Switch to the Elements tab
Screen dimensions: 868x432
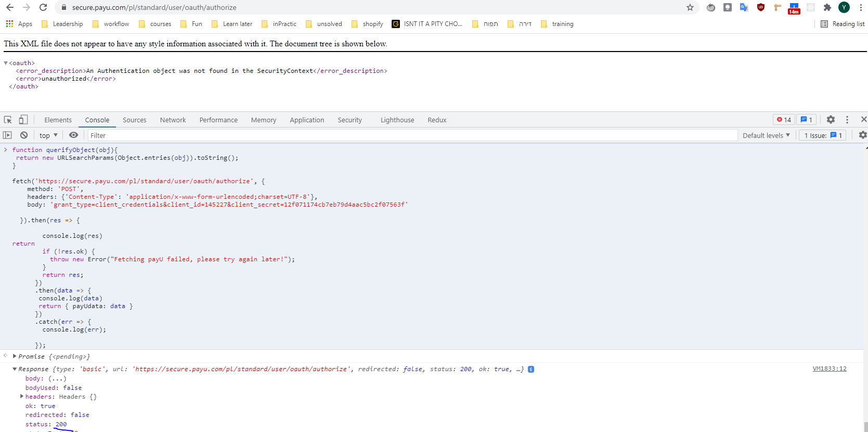[58, 120]
